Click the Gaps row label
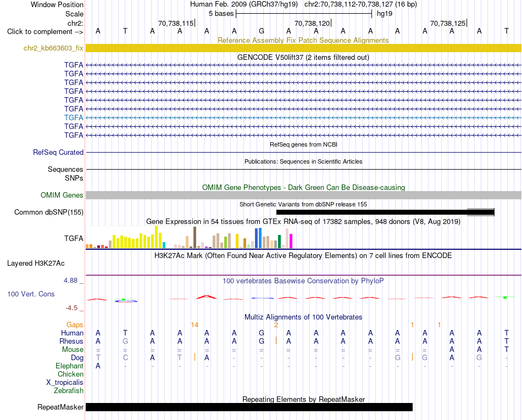 tap(75, 325)
